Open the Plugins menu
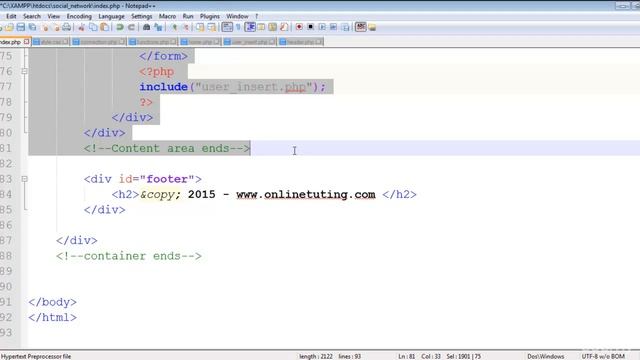This screenshot has height=360, width=640. [x=210, y=16]
